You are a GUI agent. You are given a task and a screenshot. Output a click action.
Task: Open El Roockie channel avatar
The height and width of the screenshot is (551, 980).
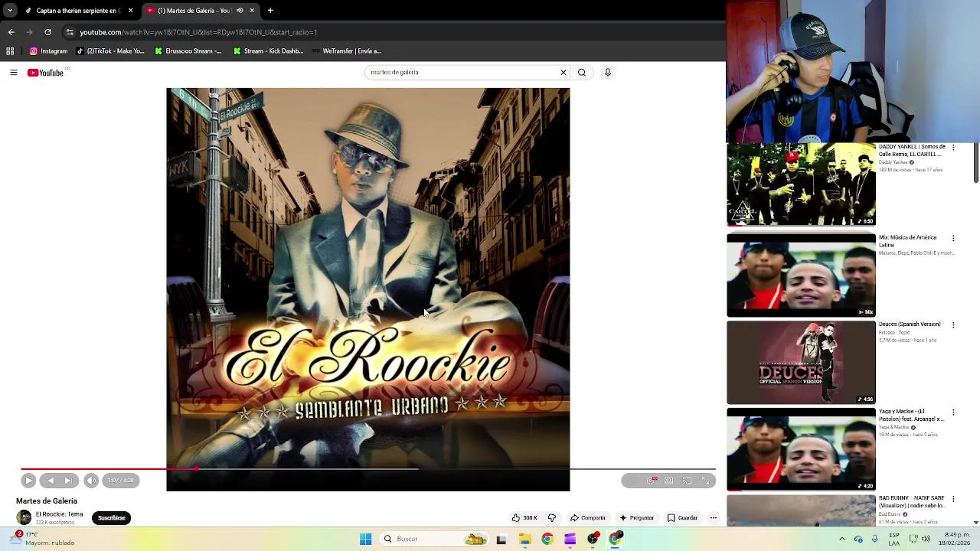click(x=24, y=518)
